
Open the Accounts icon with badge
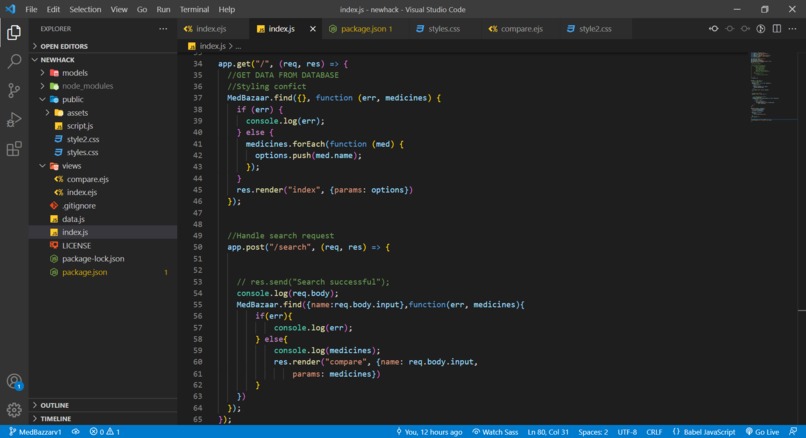pyautogui.click(x=14, y=381)
